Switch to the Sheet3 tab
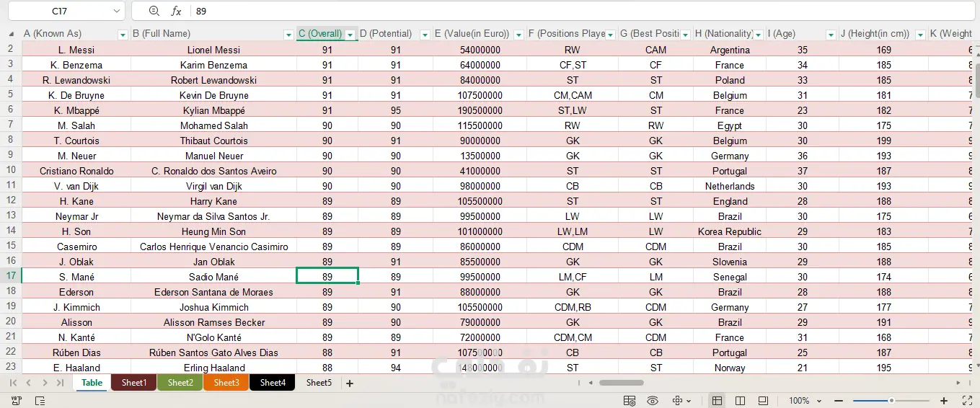Image resolution: width=980 pixels, height=408 pixels. coord(226,383)
